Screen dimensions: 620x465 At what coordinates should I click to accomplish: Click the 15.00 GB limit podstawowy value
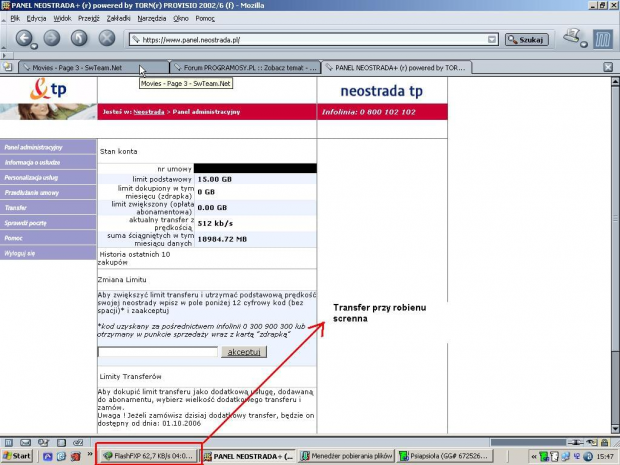click(x=214, y=179)
